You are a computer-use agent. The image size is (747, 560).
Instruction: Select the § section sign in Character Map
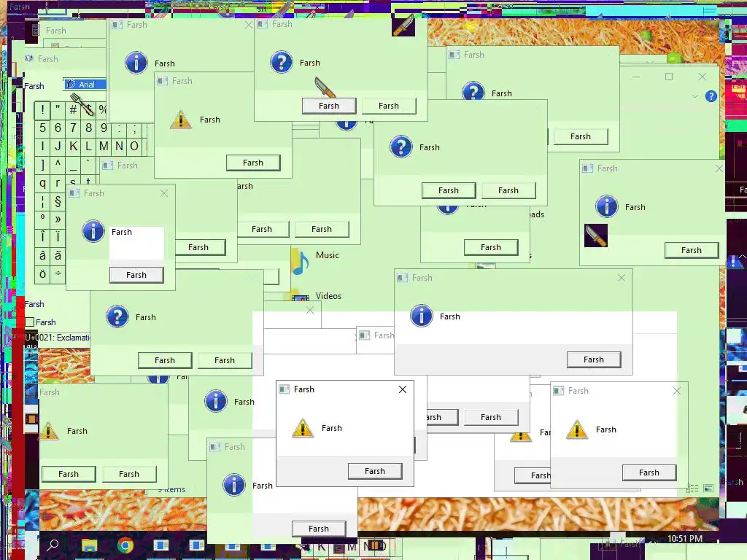pyautogui.click(x=58, y=201)
